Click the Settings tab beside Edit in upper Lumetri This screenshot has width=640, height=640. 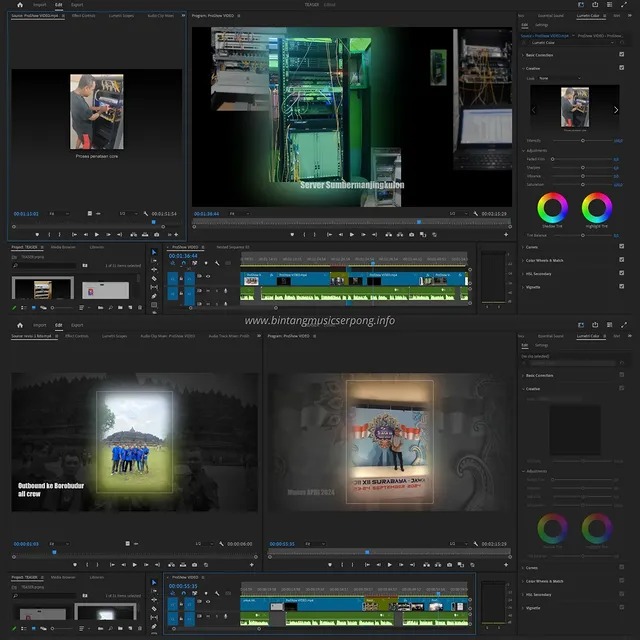(541, 26)
